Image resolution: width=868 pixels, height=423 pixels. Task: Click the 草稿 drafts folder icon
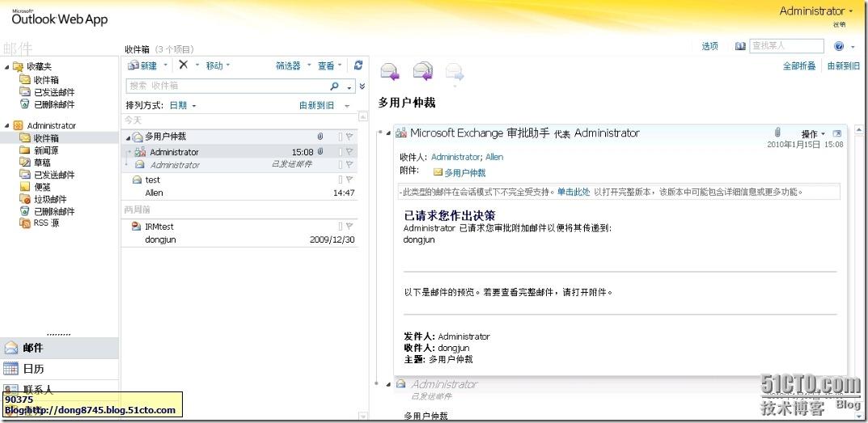[24, 163]
